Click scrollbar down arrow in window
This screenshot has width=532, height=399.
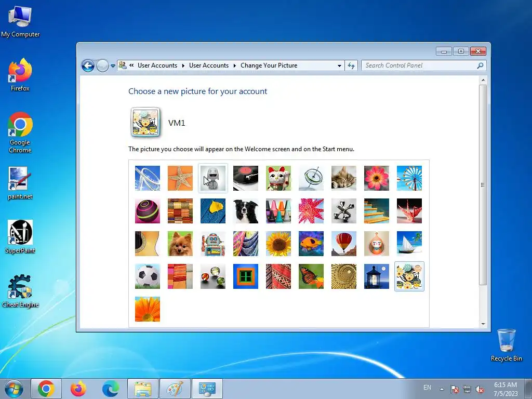coord(483,324)
